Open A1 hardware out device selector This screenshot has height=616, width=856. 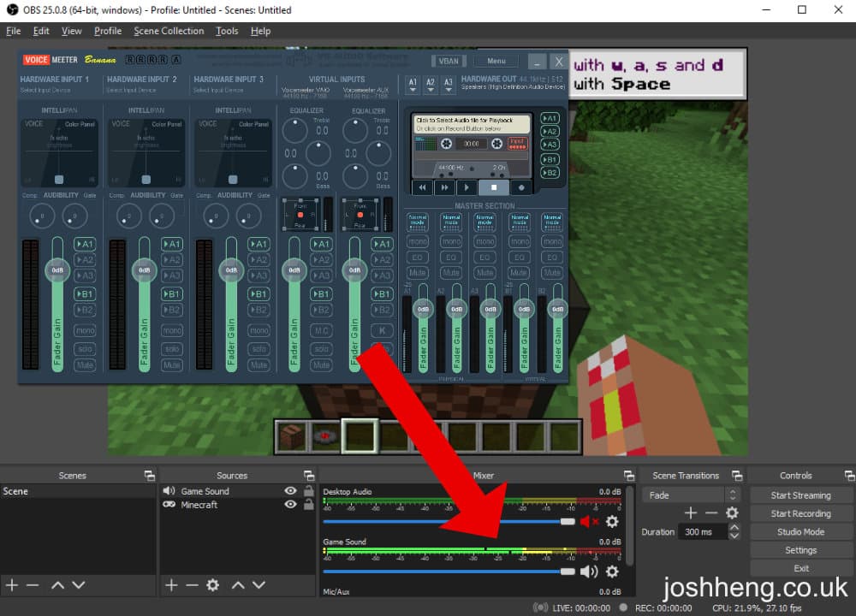click(413, 84)
